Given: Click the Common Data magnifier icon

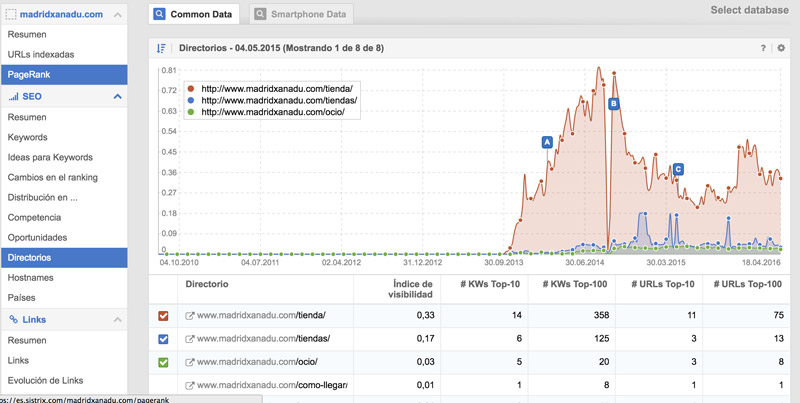Looking at the screenshot, I should [159, 14].
